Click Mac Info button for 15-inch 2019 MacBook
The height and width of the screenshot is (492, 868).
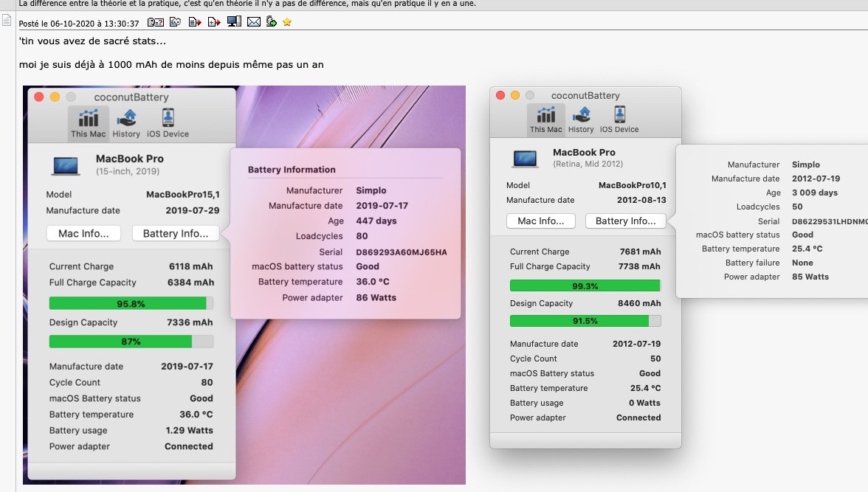point(83,233)
